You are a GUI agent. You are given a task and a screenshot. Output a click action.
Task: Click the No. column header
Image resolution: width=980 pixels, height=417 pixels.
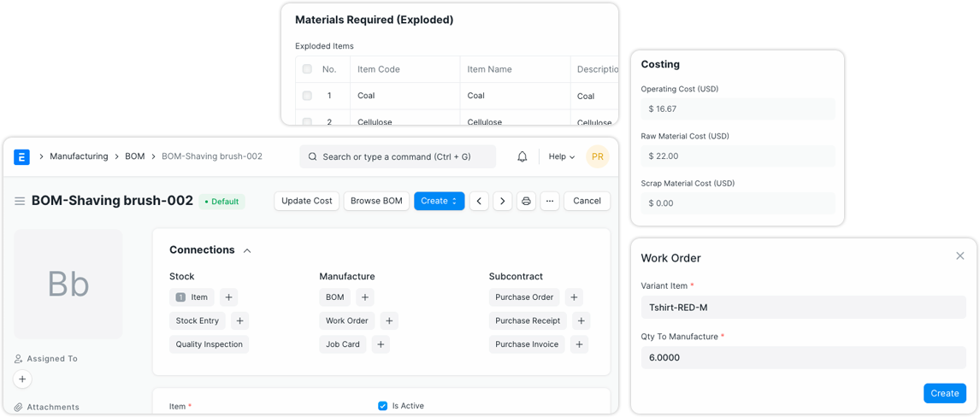(329, 69)
